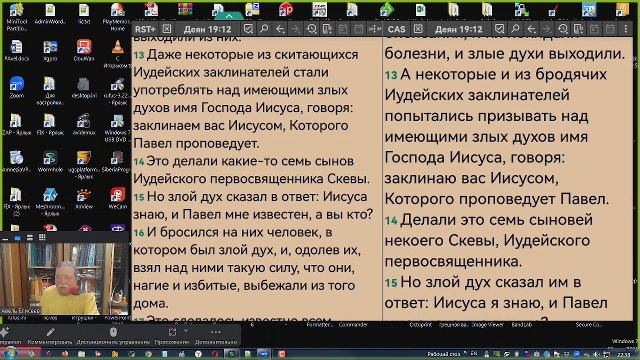640x360 pixels.
Task: Open the three-dot more menu in CAS pane
Action: [625, 29]
